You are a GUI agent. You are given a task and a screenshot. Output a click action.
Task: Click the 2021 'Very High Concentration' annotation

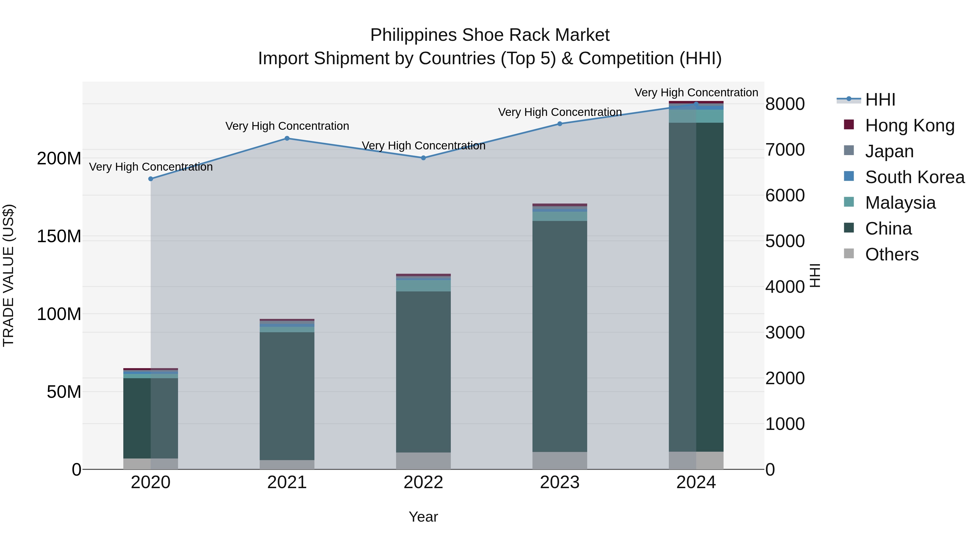[x=287, y=126]
